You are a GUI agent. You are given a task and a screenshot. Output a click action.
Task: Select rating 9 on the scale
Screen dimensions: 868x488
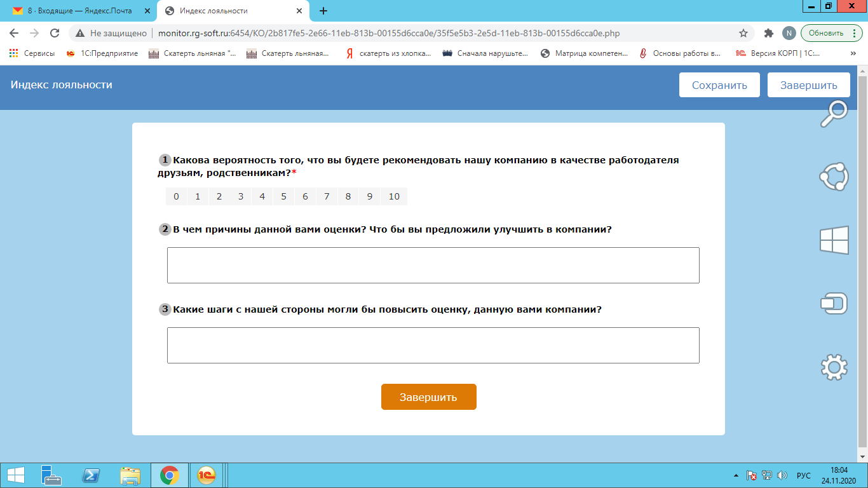tap(370, 196)
